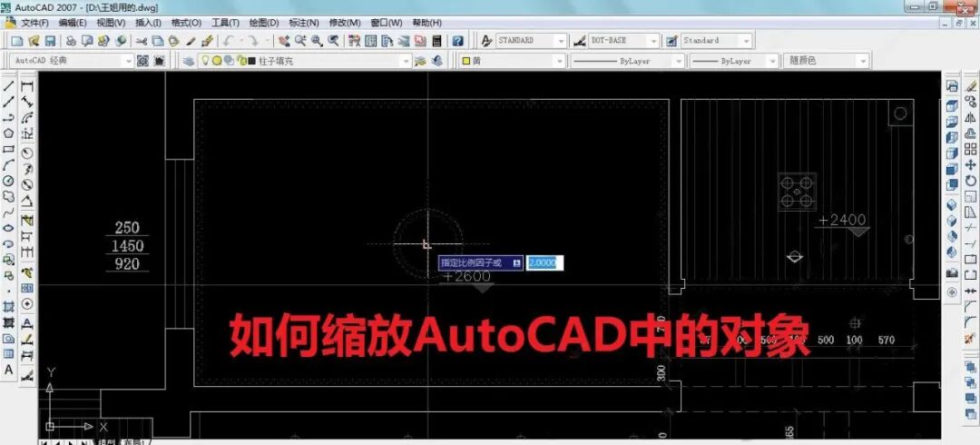Select the Polygon draw tool
980x445 pixels.
click(9, 133)
